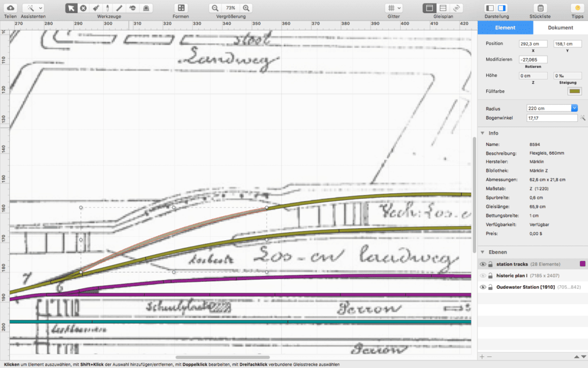This screenshot has width=588, height=368.
Task: Show the historic plan I layer
Action: [x=483, y=276]
